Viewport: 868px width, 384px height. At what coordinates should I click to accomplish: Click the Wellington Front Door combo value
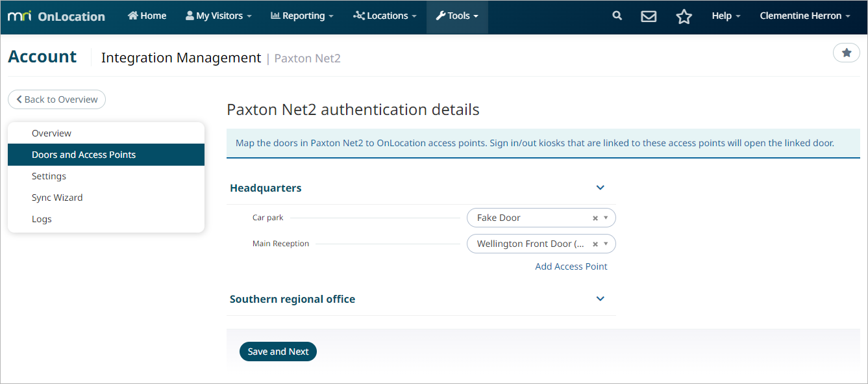pos(530,244)
